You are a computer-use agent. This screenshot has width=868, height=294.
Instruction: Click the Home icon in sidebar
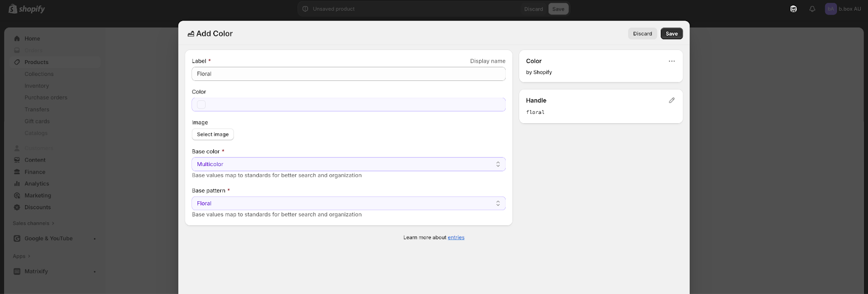[x=17, y=39]
